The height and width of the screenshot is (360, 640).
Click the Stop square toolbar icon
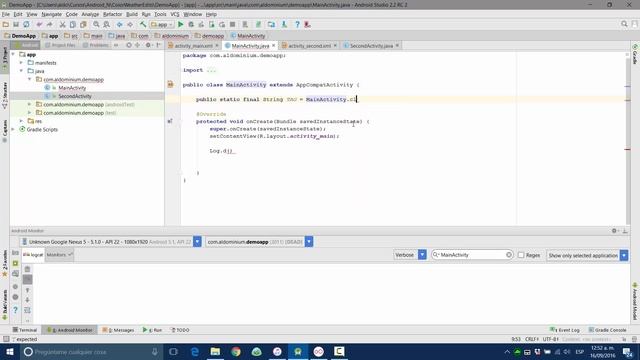[232, 24]
